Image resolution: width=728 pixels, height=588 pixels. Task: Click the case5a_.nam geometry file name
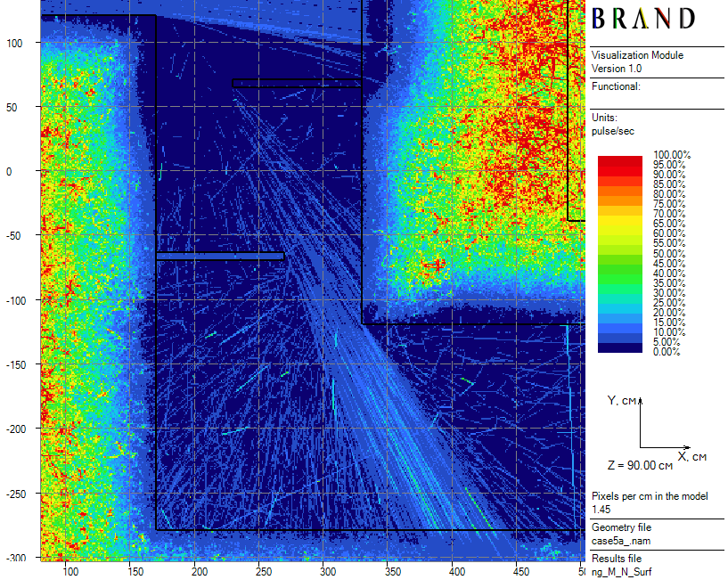click(621, 541)
